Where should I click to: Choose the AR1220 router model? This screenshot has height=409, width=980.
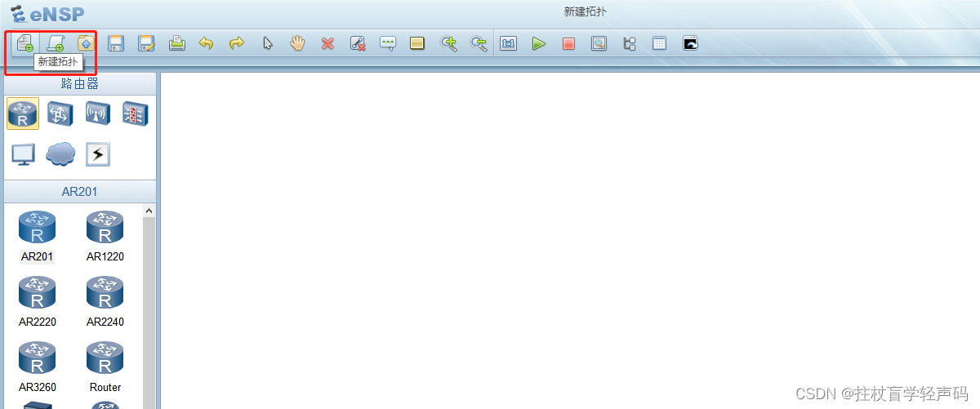105,237
